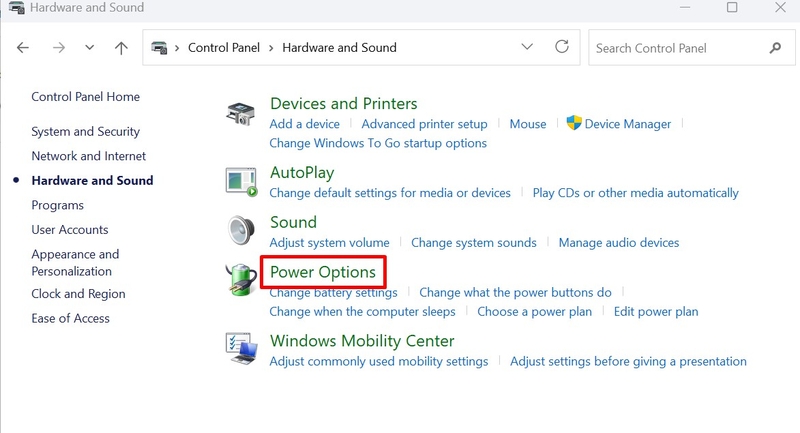Image resolution: width=800 pixels, height=433 pixels.
Task: Click the Device Manager shield icon
Action: pos(574,122)
